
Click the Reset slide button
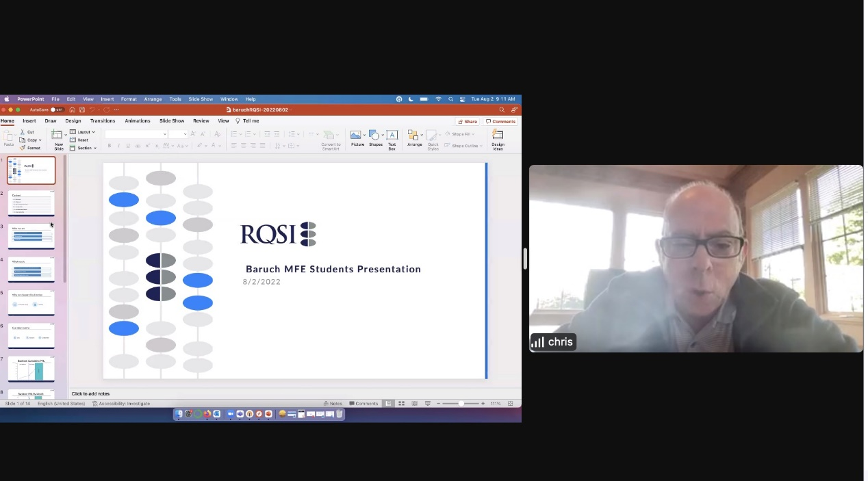[79, 140]
